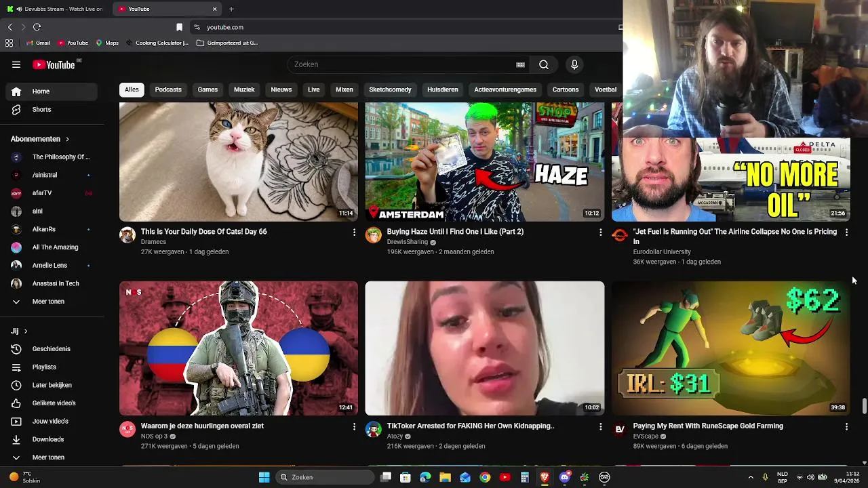Viewport: 868px width, 488px height.
Task: Open Brave browser in taskbar
Action: [x=545, y=477]
